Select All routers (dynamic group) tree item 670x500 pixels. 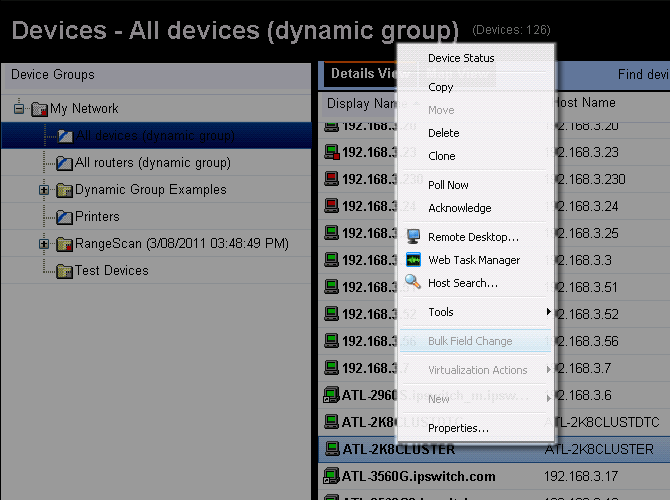click(x=153, y=163)
